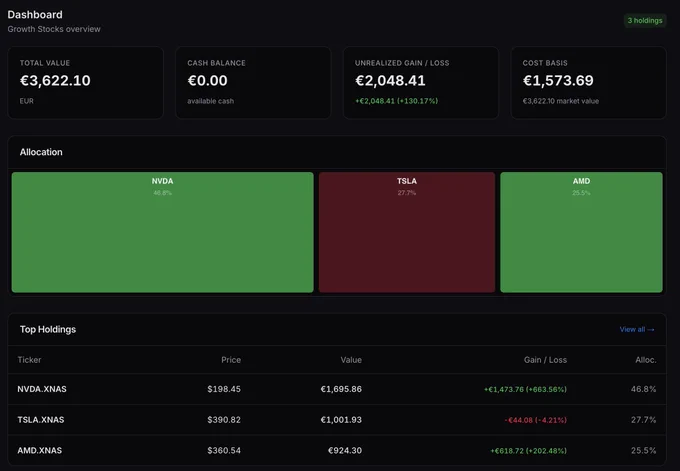680x471 pixels.
Task: Click the €1,001.93 value cell
Action: tap(341, 420)
